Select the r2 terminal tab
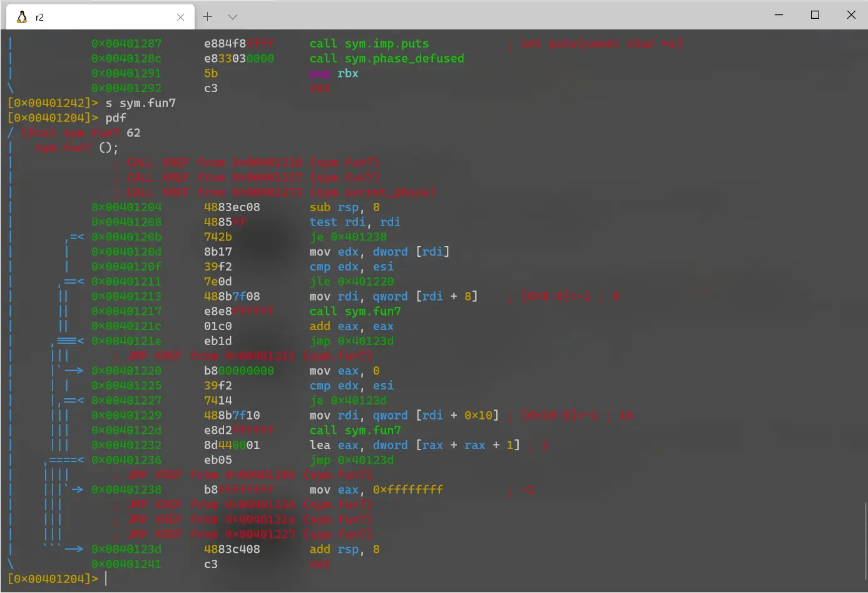This screenshot has width=868, height=593. 100,17
